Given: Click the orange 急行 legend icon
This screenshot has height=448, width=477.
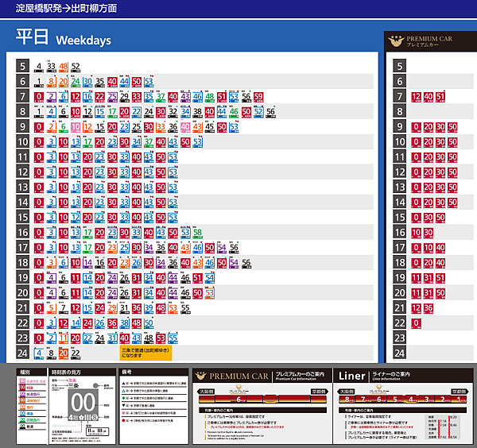Looking at the screenshot, I should point(22,407).
